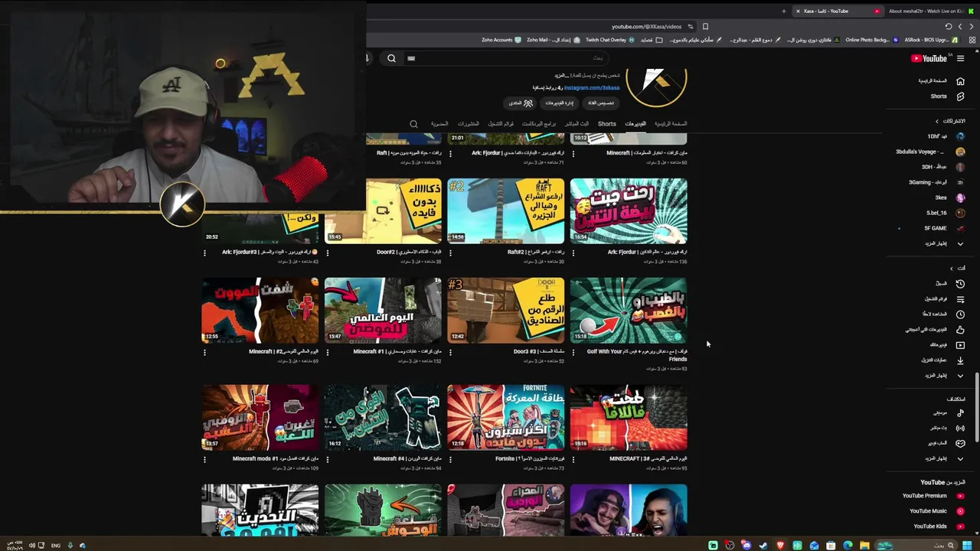Switch to About meshal2tr Kick browser tab
The image size is (980, 551).
(x=929, y=11)
